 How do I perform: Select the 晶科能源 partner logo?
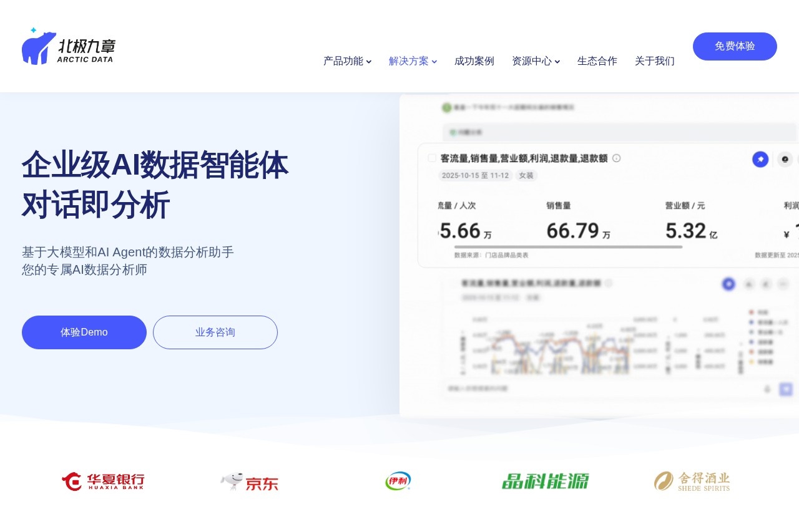tap(545, 481)
